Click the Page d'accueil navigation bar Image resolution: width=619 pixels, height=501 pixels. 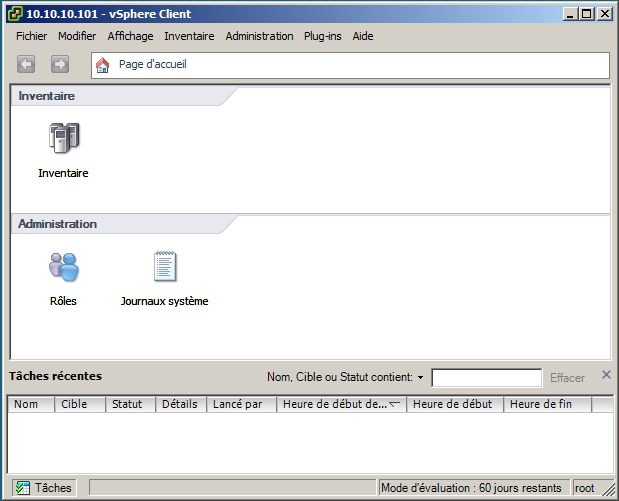pyautogui.click(x=350, y=65)
